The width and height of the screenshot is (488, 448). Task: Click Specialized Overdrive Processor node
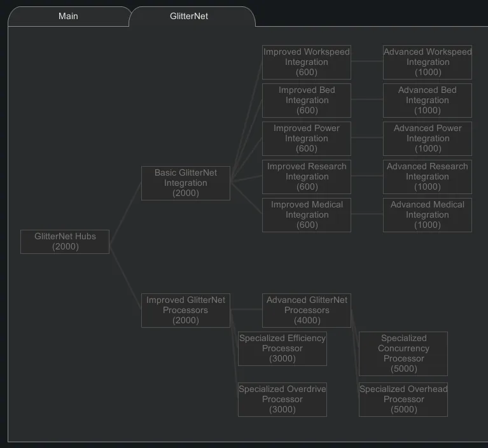pos(282,400)
